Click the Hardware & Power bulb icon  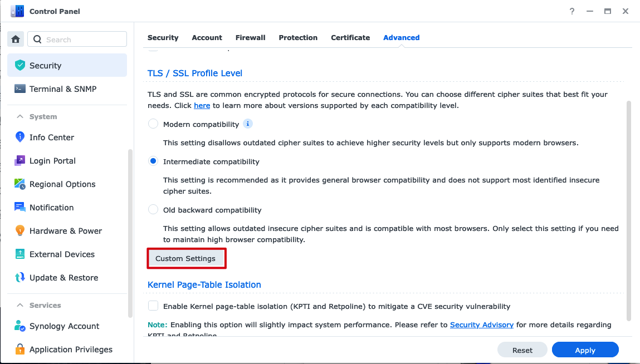point(20,230)
